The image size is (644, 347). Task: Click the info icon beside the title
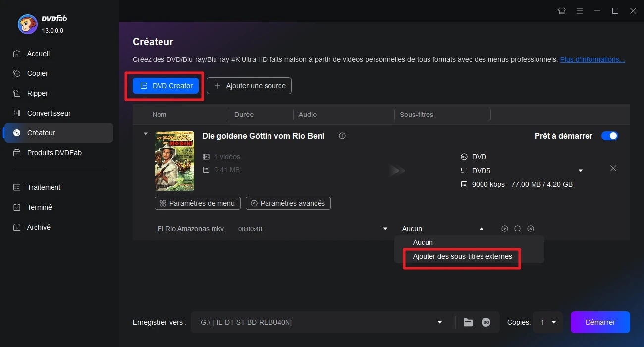tap(342, 136)
